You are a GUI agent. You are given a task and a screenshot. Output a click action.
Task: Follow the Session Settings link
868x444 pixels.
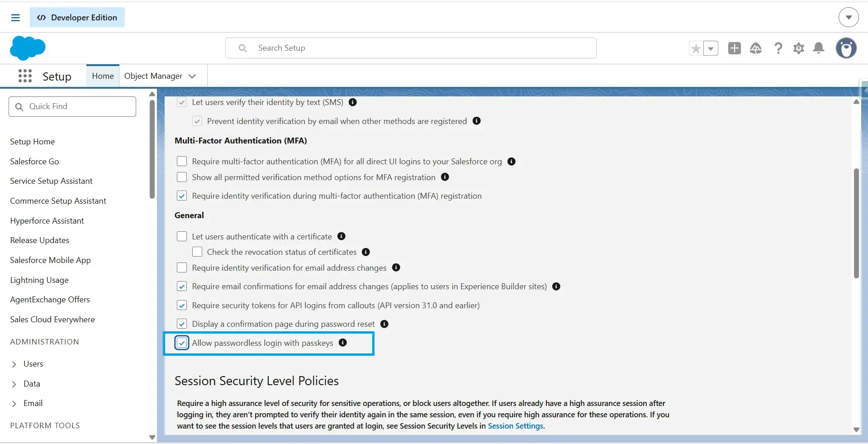click(x=516, y=426)
